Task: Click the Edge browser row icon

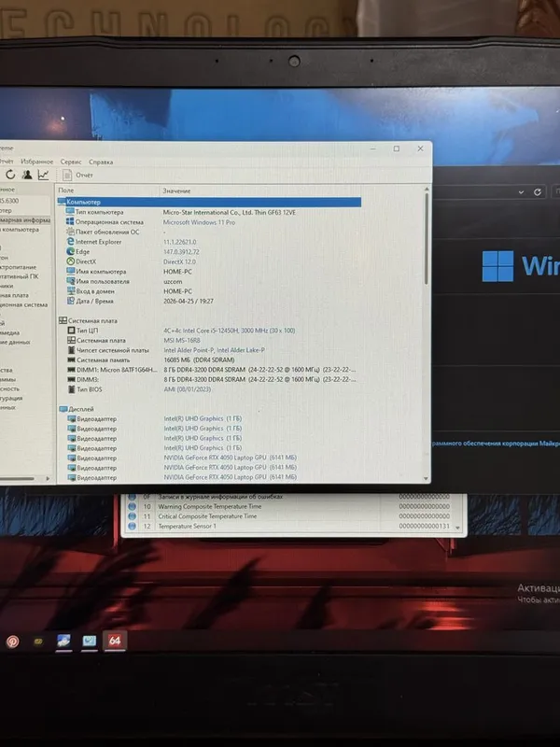Action: tap(71, 251)
